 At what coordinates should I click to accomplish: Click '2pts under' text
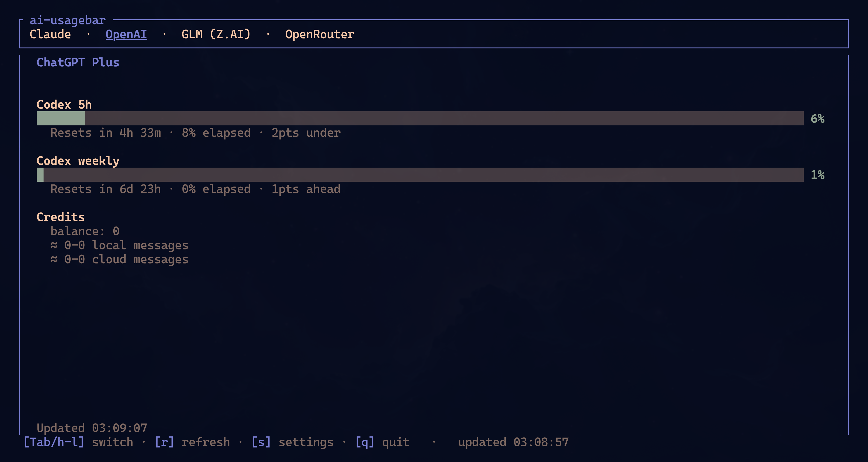[x=306, y=133]
